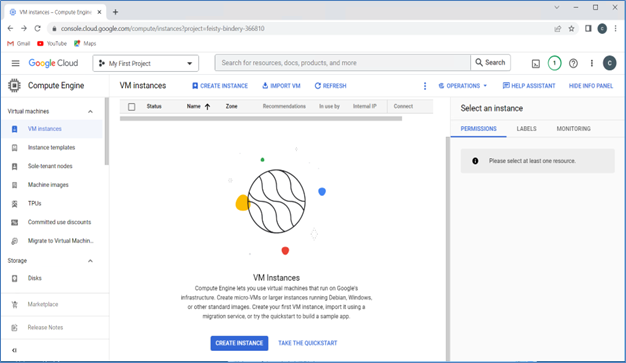This screenshot has height=363, width=626.
Task: Collapse the Virtual machines section
Action: pyautogui.click(x=90, y=111)
